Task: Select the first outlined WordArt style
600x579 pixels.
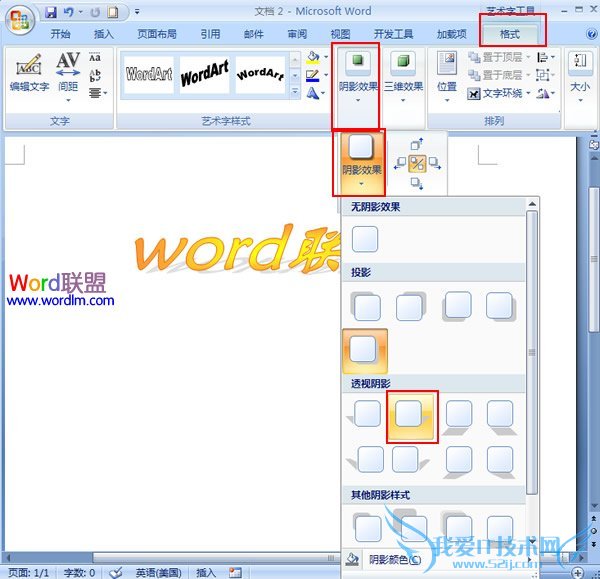Action: pyautogui.click(x=149, y=74)
